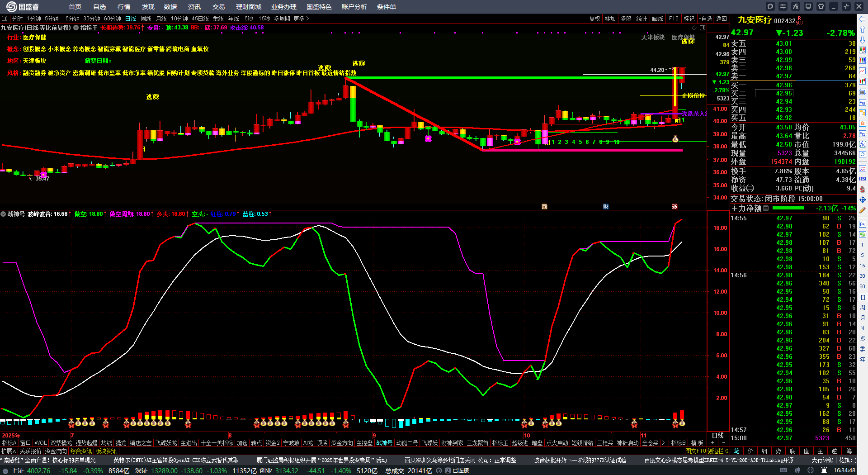Select the 主力进出 indicator tab
This screenshot has height=475, width=868.
(x=189, y=443)
